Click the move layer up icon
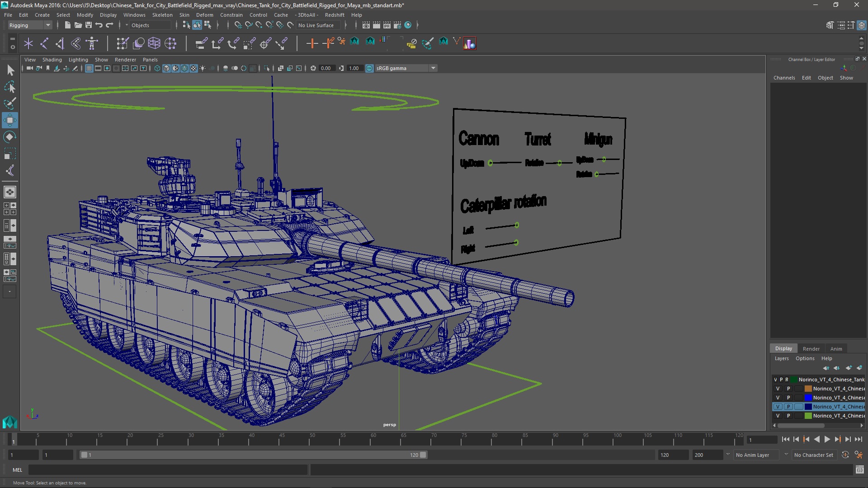 [x=826, y=368]
